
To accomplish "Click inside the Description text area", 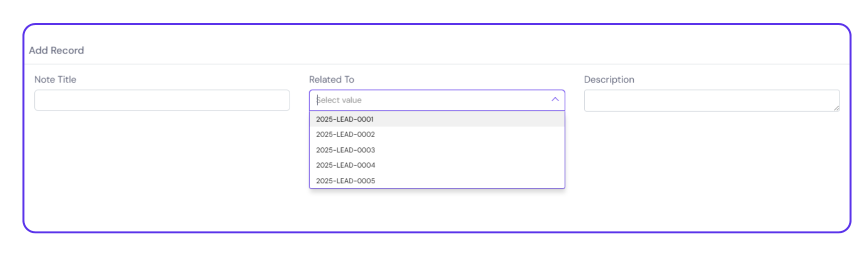I will [711, 100].
